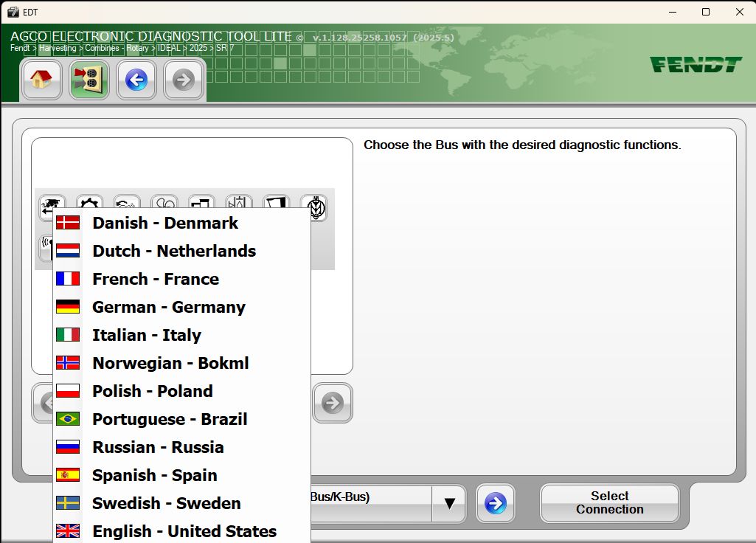
Task: Show next page of bus icons
Action: (333, 403)
